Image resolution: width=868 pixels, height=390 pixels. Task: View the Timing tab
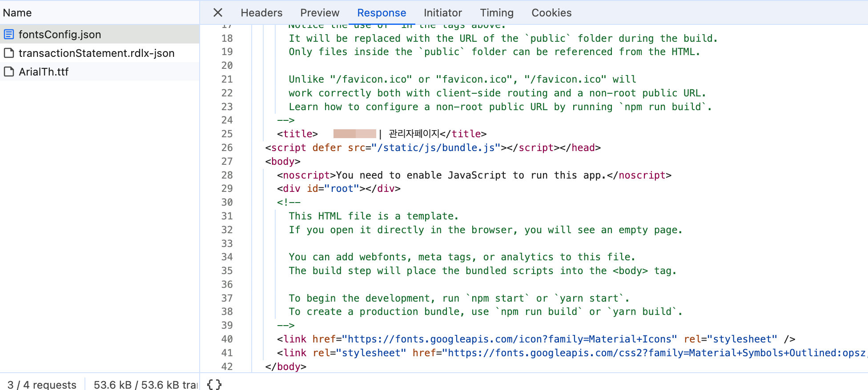497,12
